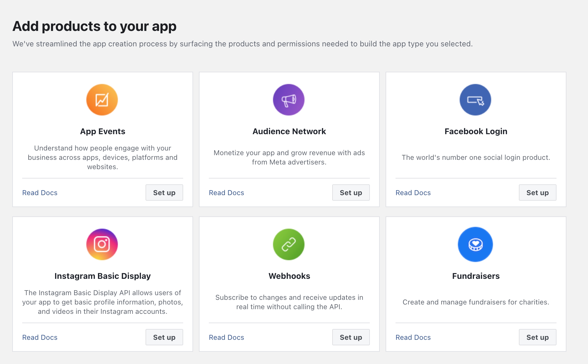This screenshot has height=364, width=588.
Task: Set up Facebook Login
Action: (x=538, y=192)
